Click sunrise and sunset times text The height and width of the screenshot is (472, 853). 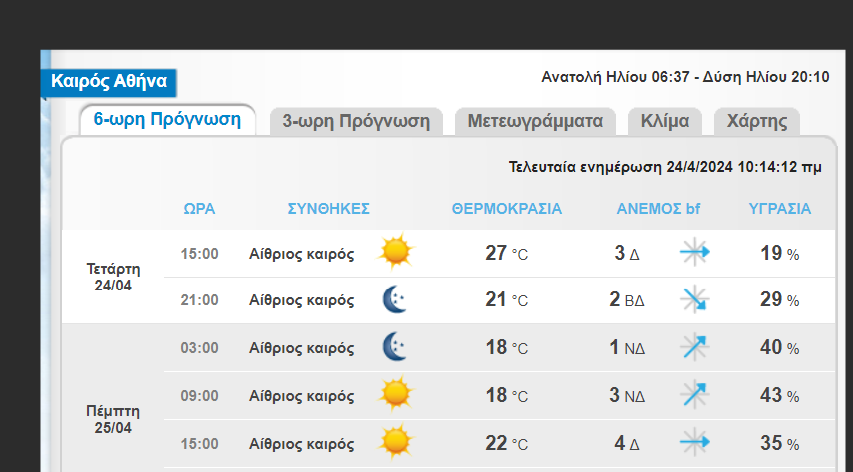point(685,77)
